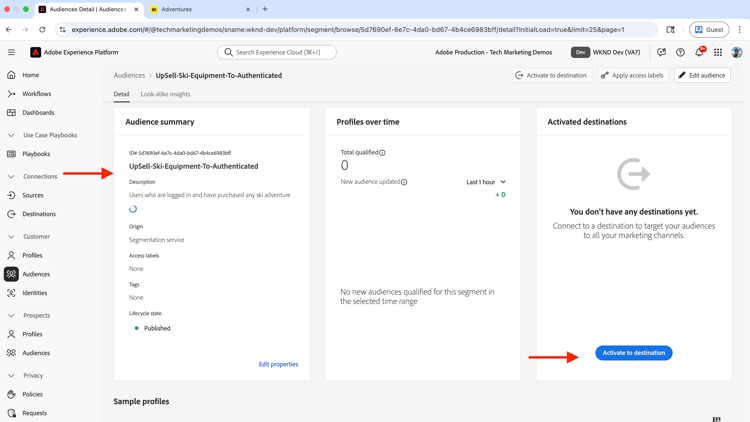This screenshot has width=750, height=422.
Task: Click browser back arrow
Action: pos(9,30)
